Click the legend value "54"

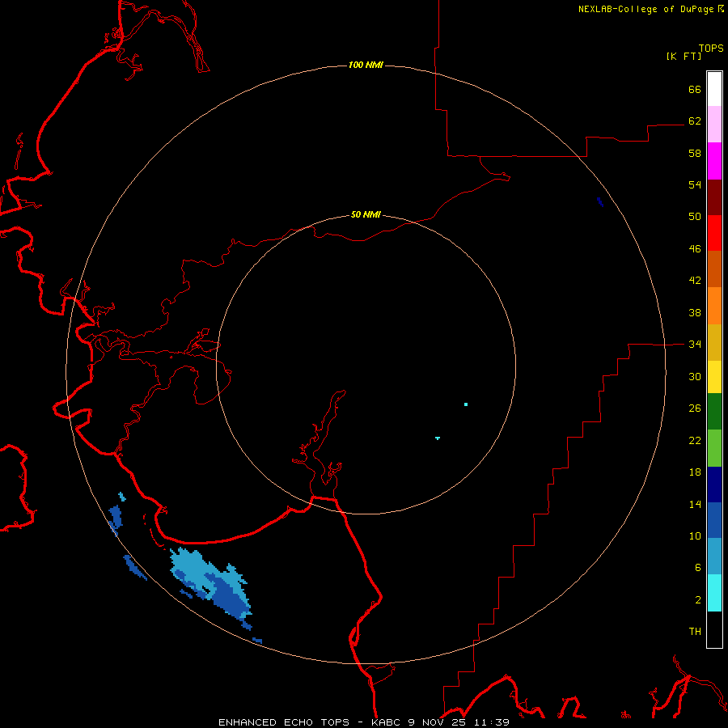pos(695,184)
